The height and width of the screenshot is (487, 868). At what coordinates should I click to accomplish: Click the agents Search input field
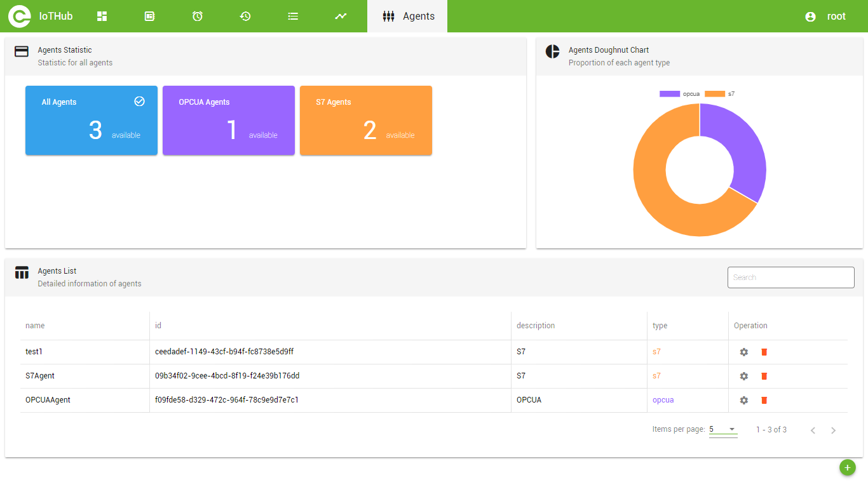coord(790,277)
